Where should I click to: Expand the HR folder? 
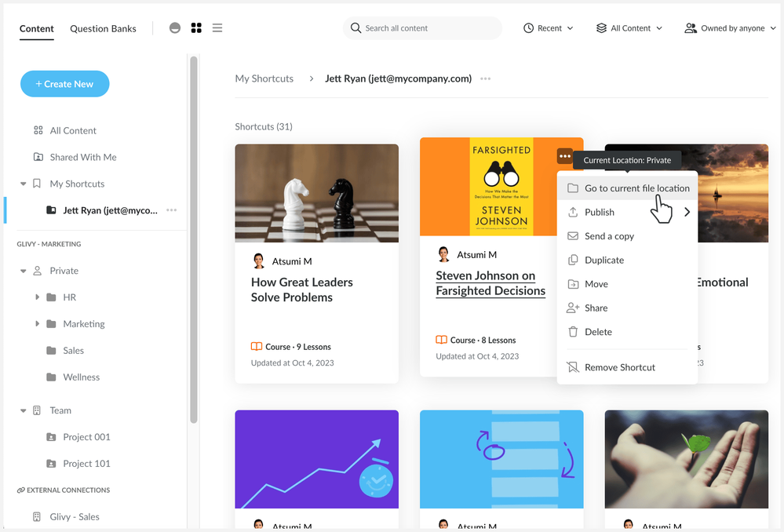[x=37, y=297]
